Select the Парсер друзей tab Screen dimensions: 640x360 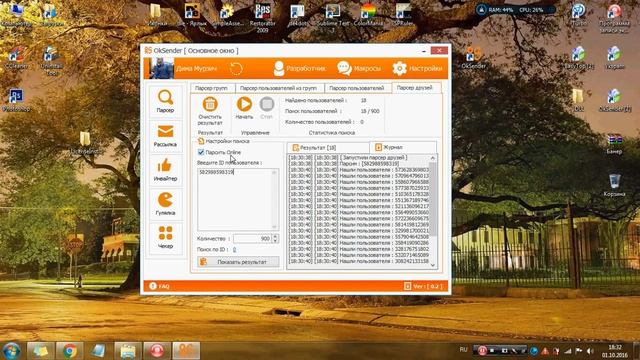pyautogui.click(x=415, y=87)
